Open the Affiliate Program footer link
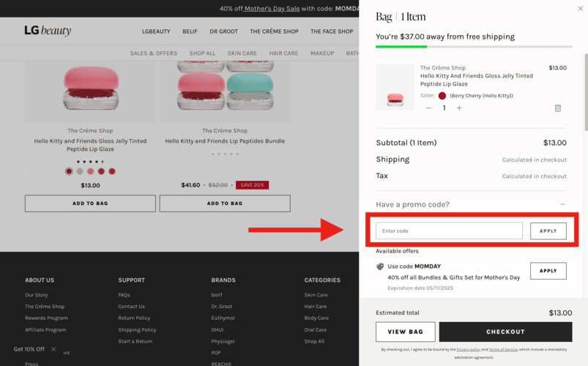The width and height of the screenshot is (588, 366). (45, 330)
